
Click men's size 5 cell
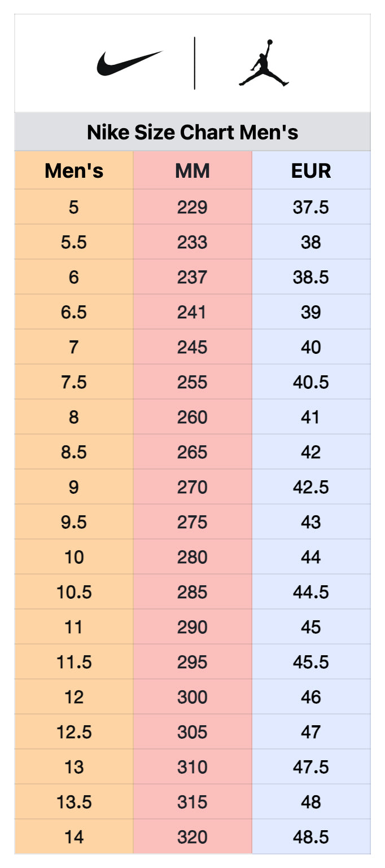[x=74, y=207]
